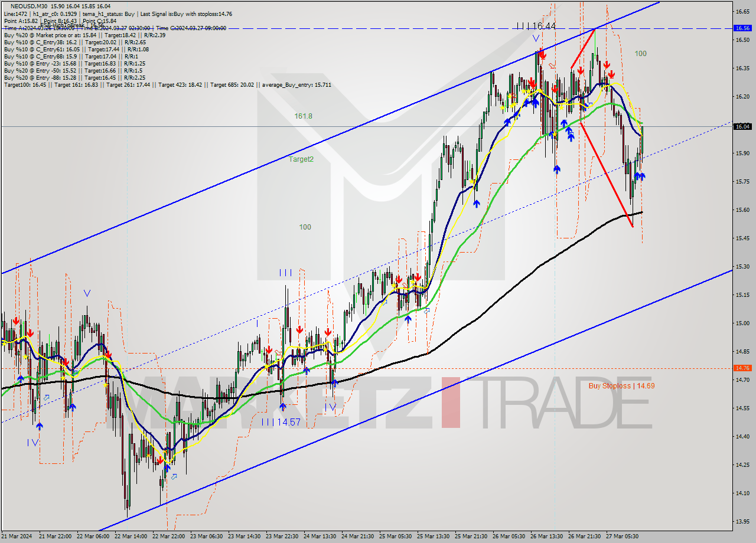Click the 'Buy %20 @ Entry -50: 15.52' line
This screenshot has height=543, width=756.
pos(73,70)
